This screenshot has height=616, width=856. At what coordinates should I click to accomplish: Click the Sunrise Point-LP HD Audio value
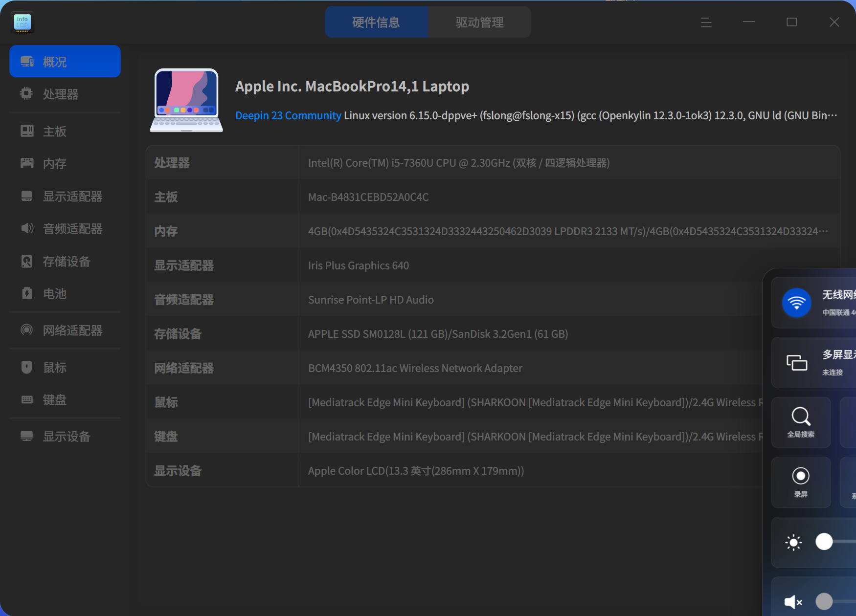(x=371, y=300)
